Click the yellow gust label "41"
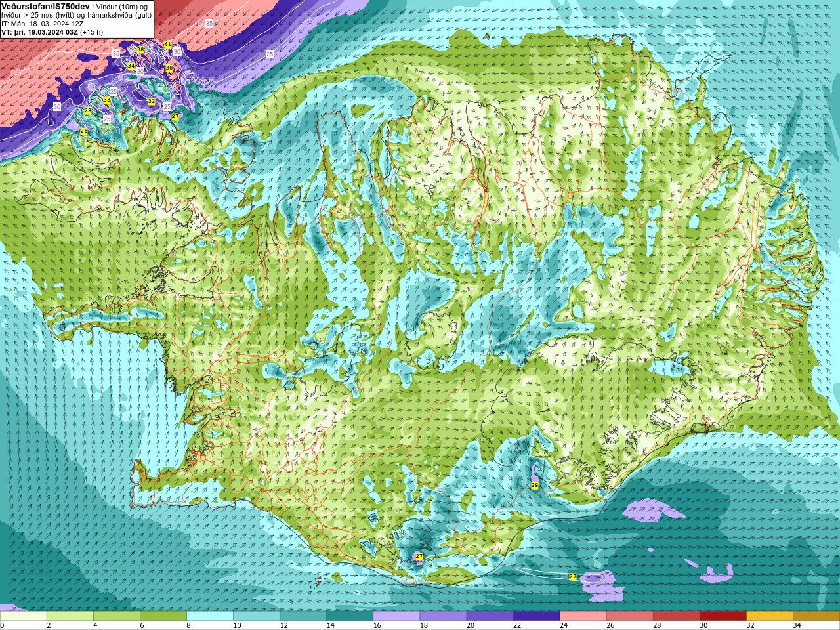 [x=168, y=44]
